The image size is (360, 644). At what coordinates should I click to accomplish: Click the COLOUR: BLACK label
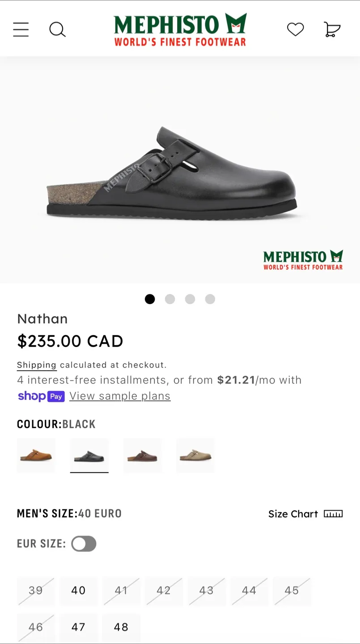point(56,424)
